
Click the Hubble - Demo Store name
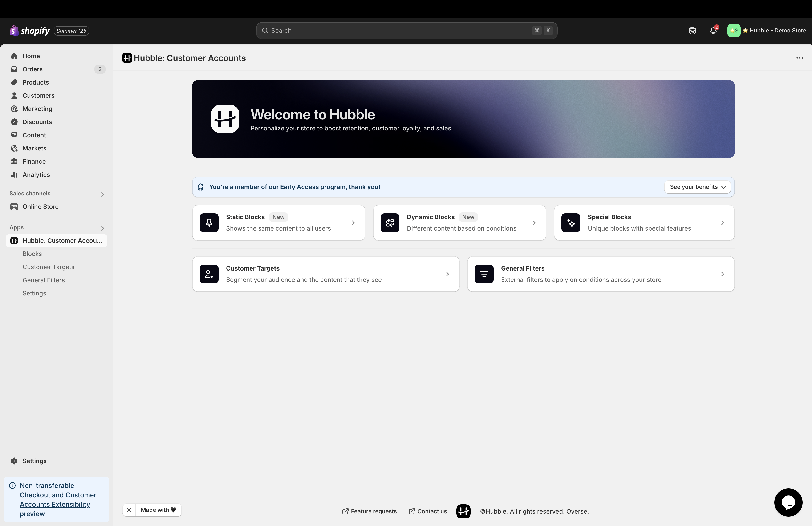[x=778, y=31]
